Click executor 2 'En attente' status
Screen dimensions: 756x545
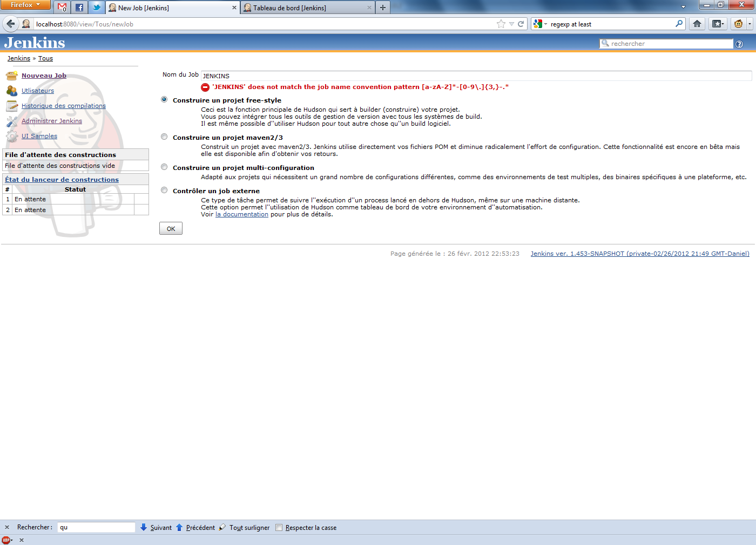pyautogui.click(x=30, y=210)
